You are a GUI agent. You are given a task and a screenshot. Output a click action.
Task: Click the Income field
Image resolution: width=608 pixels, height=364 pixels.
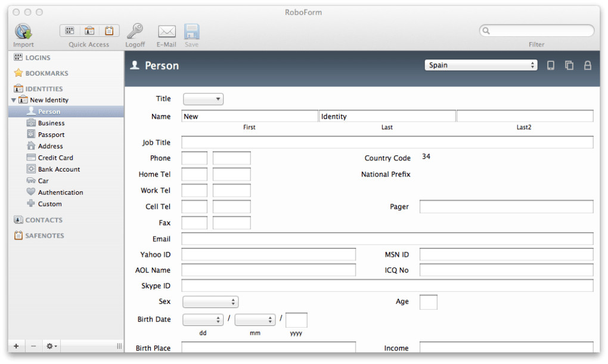click(507, 347)
